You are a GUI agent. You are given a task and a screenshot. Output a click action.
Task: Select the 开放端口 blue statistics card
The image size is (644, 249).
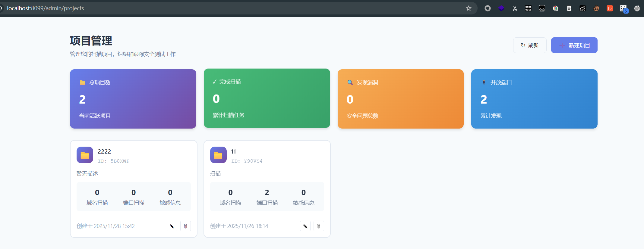(534, 99)
